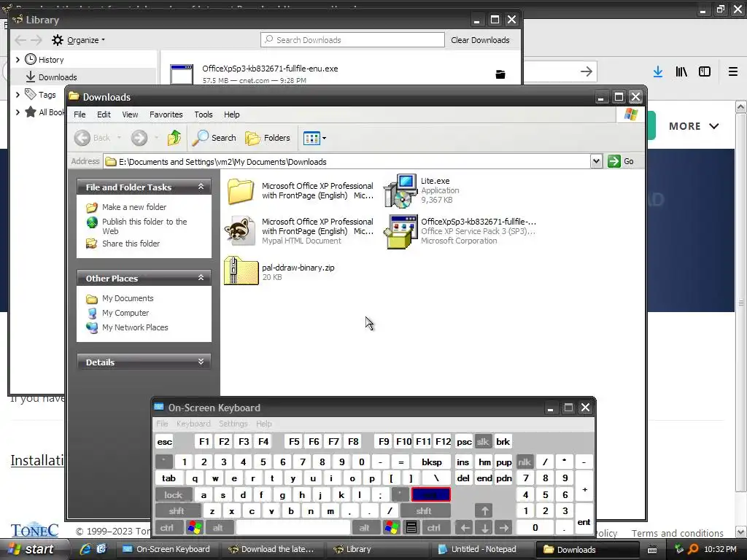The image size is (747, 560).
Task: Click the browser go arrow in URL bar
Action: click(587, 71)
